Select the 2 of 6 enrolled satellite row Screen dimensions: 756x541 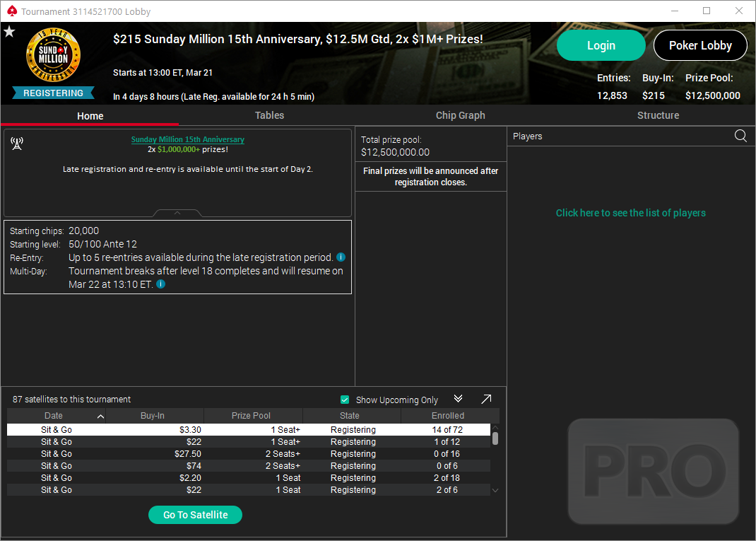[x=248, y=490]
